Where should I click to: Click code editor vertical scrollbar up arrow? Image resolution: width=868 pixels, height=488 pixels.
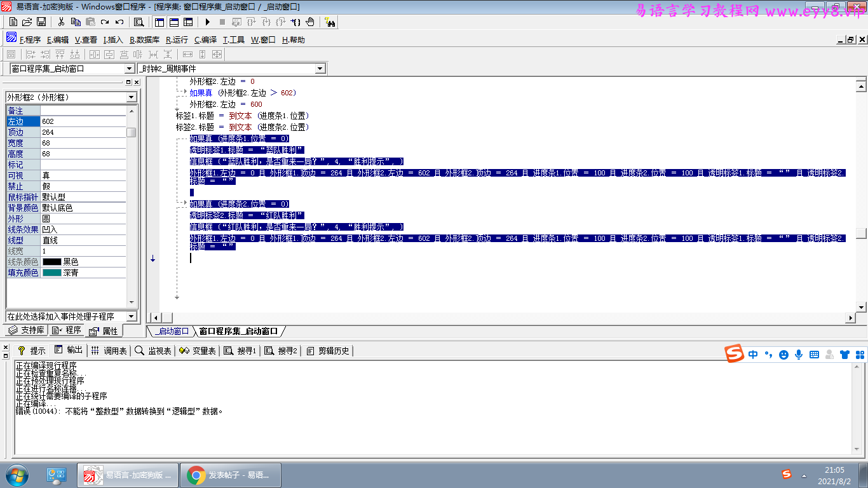click(x=861, y=86)
